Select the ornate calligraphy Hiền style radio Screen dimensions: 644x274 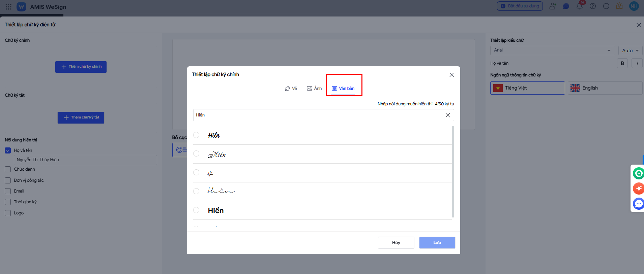(196, 153)
